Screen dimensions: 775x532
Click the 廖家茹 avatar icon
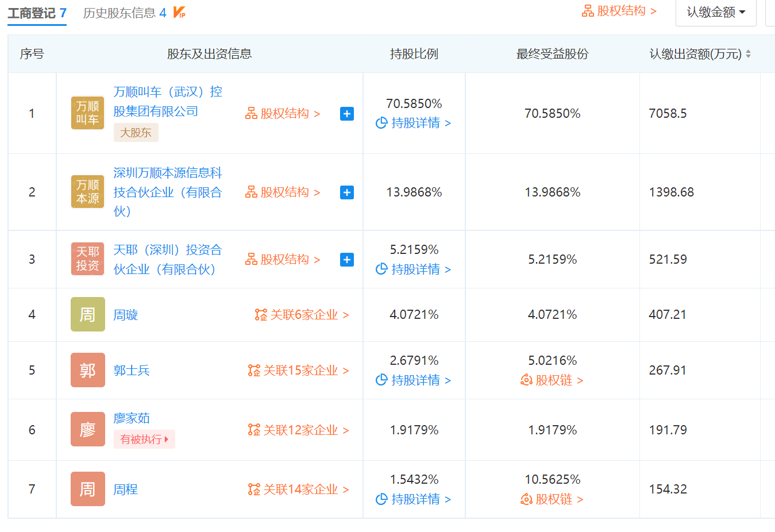pyautogui.click(x=87, y=429)
